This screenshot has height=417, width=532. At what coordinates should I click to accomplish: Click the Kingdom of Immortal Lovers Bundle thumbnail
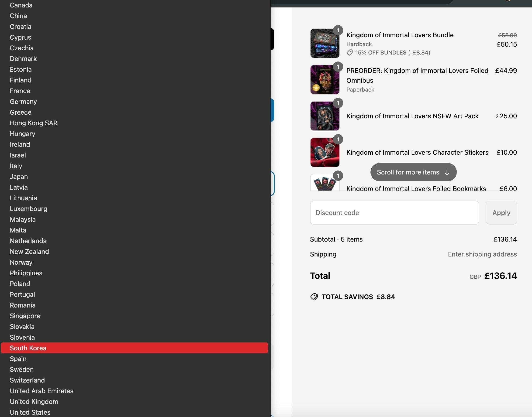pyautogui.click(x=325, y=43)
